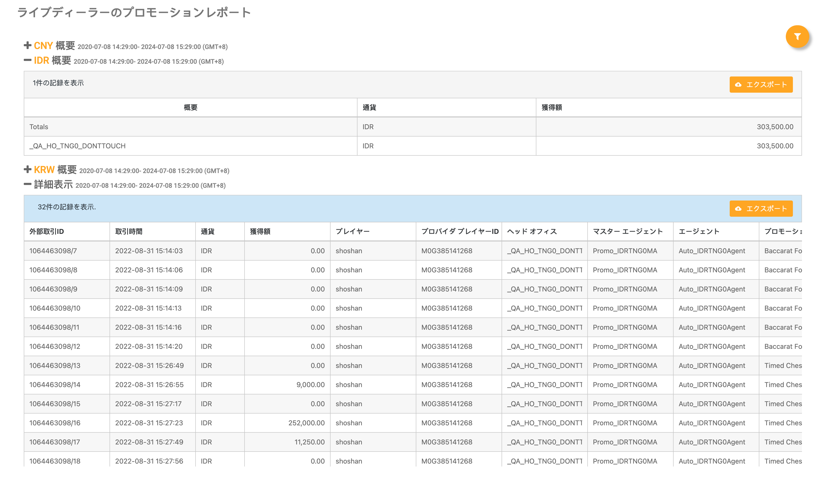825x504 pixels.
Task: Collapse the 詳細表示 section
Action: (54, 185)
